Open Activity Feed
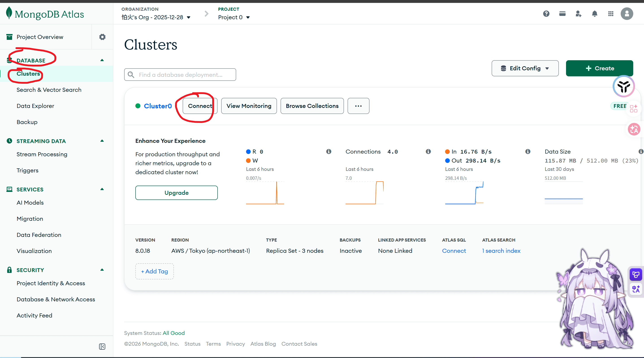 [34, 315]
